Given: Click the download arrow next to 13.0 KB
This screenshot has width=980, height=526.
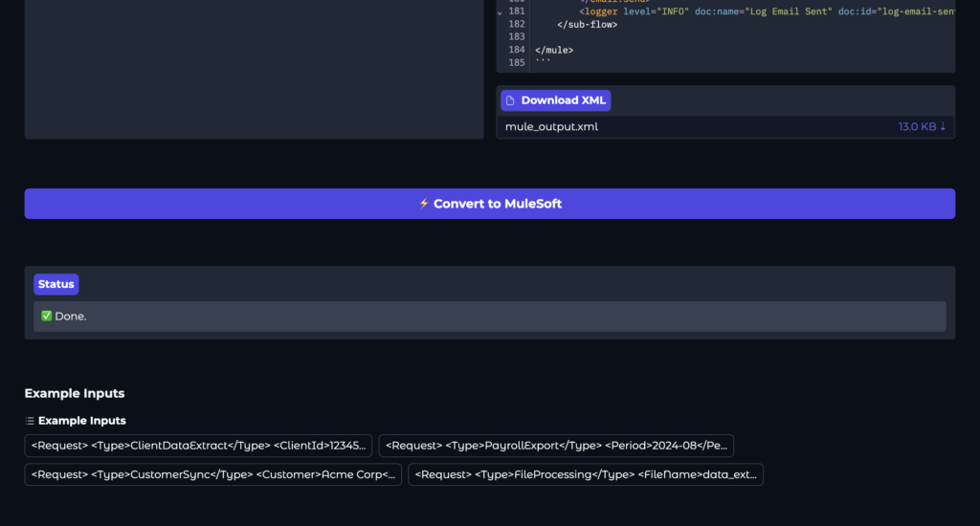Looking at the screenshot, I should point(943,126).
